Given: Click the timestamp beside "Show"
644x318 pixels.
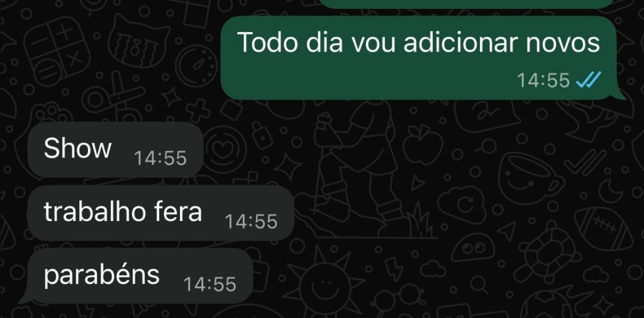Looking at the screenshot, I should [x=160, y=158].
